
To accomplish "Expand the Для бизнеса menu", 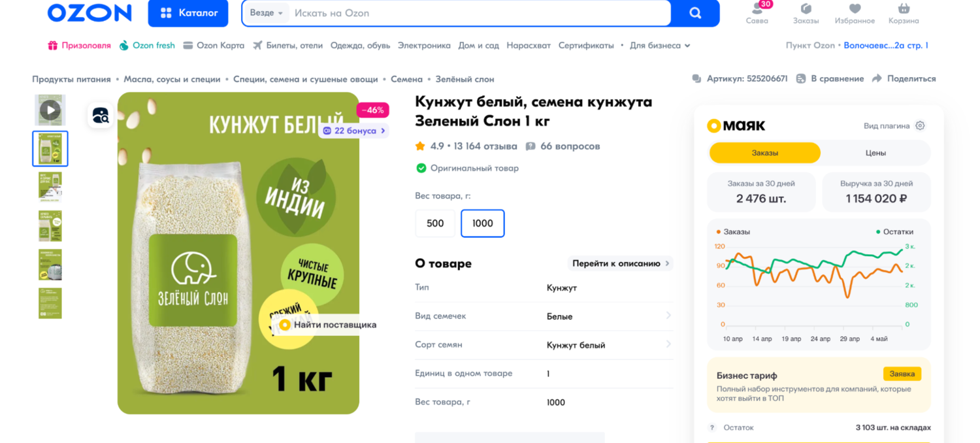I will coord(660,46).
